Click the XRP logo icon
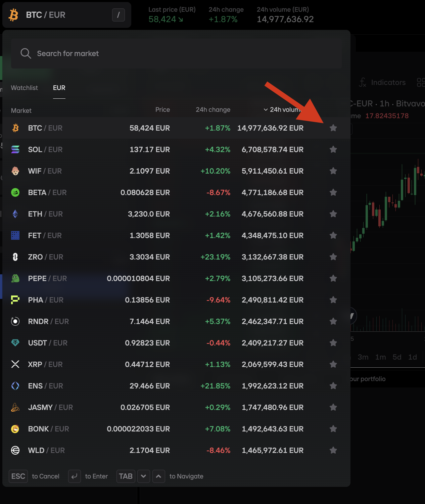The height and width of the screenshot is (504, 425). (x=15, y=364)
